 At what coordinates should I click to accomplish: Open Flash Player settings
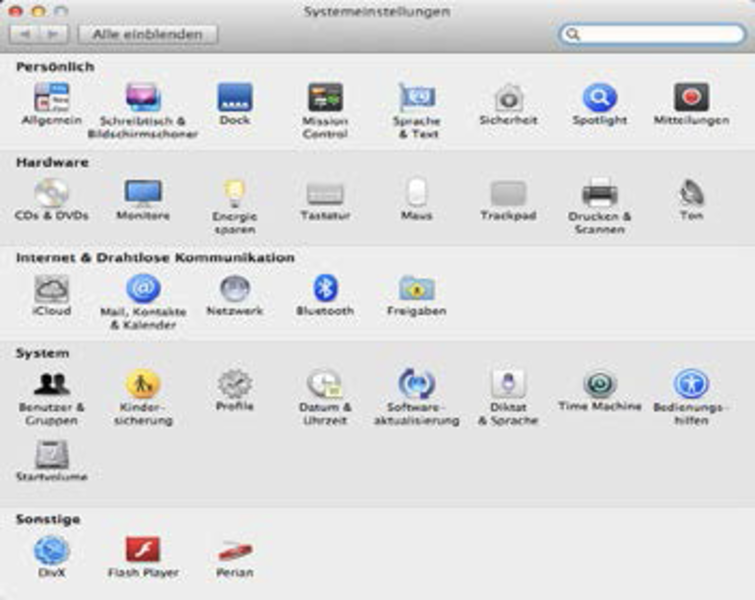click(143, 556)
